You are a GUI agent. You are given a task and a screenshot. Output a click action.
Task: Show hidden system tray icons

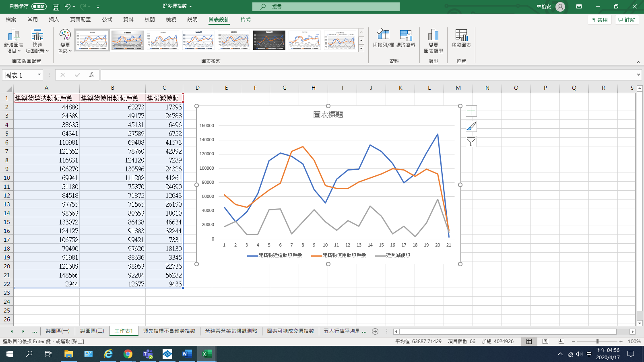coord(560,354)
